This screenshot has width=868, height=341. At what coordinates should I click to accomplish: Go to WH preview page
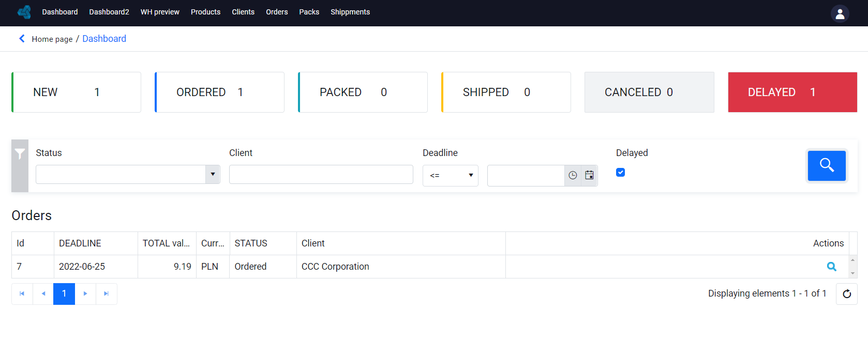coord(160,12)
